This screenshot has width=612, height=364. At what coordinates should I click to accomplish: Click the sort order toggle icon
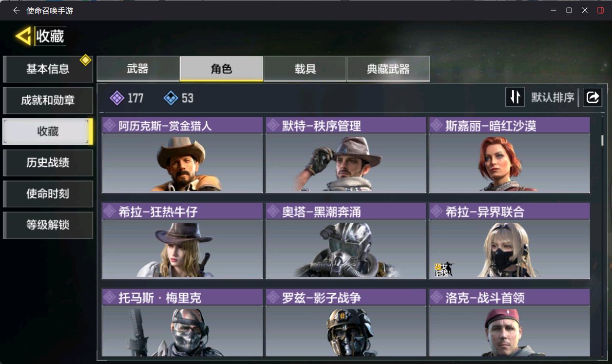[x=515, y=97]
